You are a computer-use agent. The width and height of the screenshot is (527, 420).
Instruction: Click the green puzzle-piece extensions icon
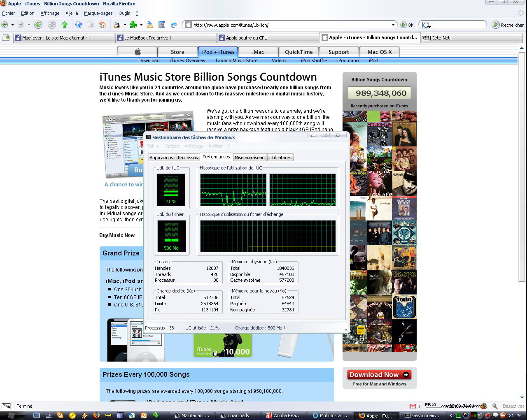(133, 25)
